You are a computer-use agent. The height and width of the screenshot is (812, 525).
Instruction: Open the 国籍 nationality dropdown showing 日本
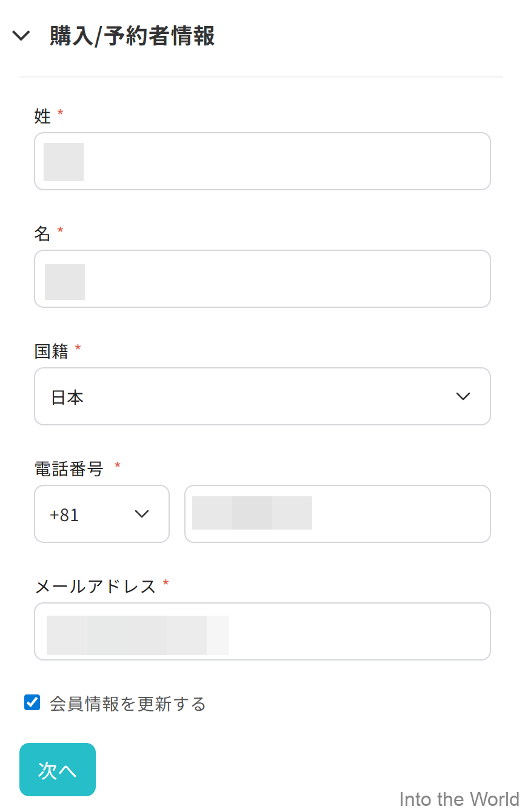[262, 396]
